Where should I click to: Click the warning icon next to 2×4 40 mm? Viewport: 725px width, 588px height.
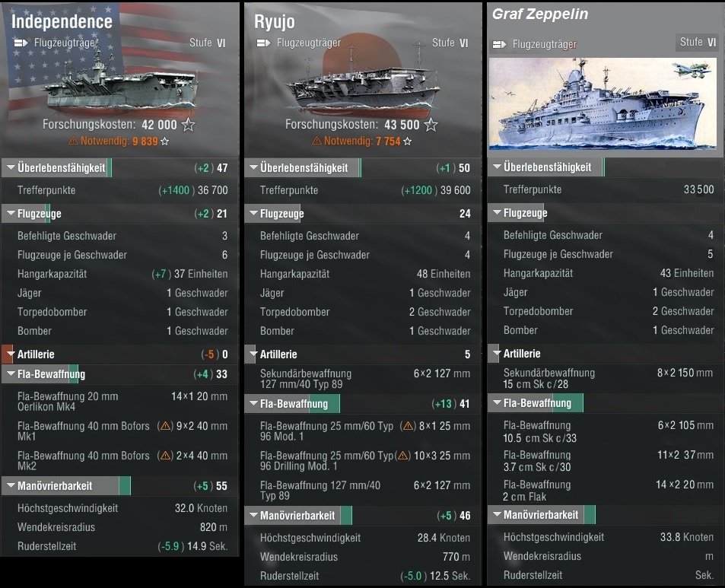[164, 456]
